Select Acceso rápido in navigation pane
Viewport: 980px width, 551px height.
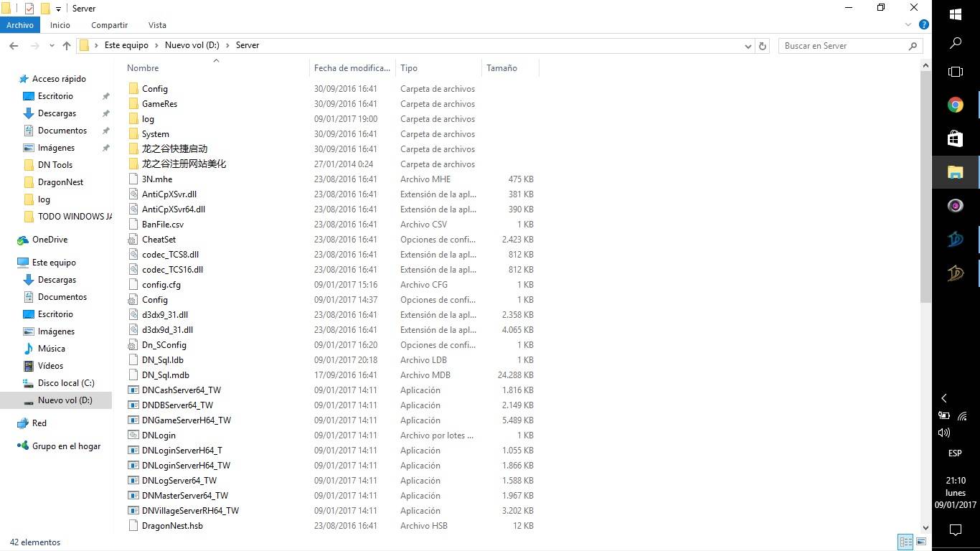[59, 79]
